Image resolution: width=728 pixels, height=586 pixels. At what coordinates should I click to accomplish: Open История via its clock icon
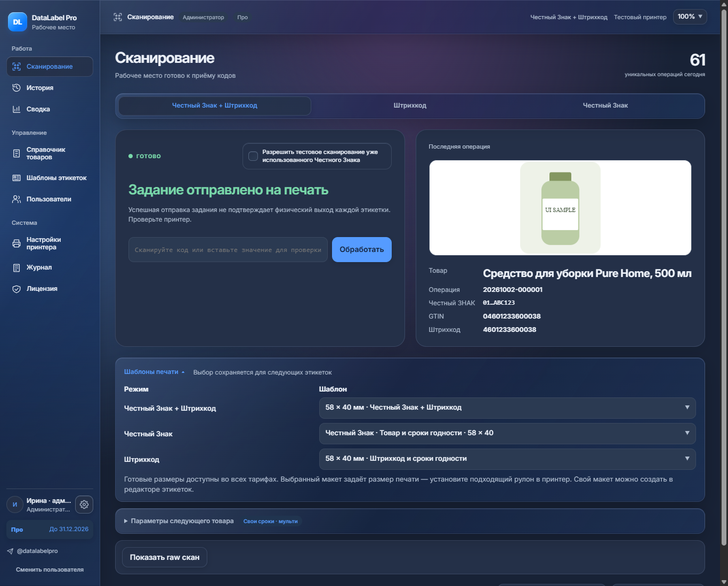pos(17,88)
